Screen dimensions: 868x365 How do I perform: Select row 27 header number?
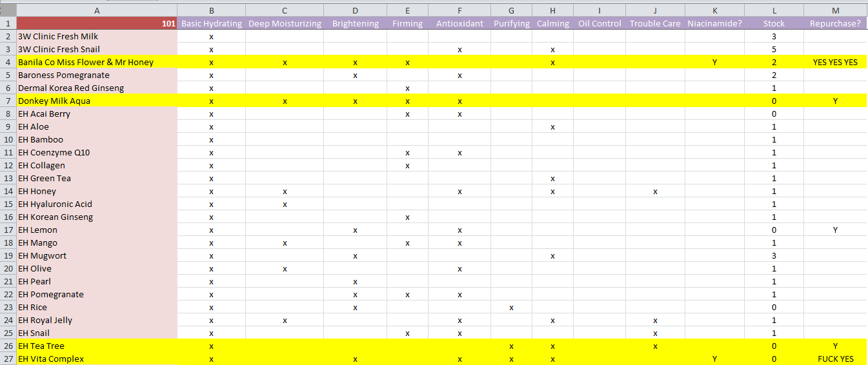pos(8,359)
